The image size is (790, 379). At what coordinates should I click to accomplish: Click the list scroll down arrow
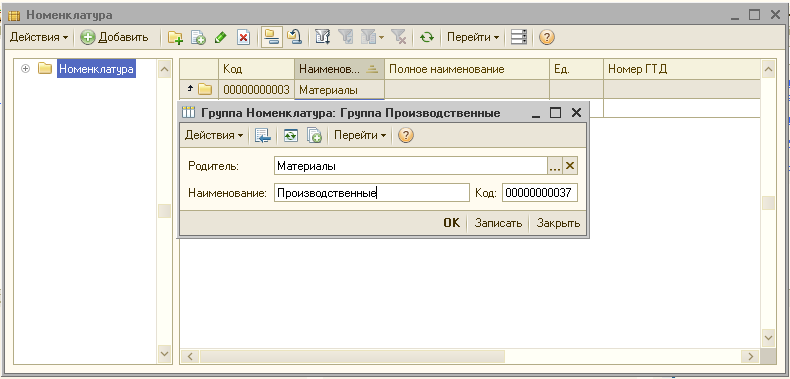pyautogui.click(x=768, y=337)
